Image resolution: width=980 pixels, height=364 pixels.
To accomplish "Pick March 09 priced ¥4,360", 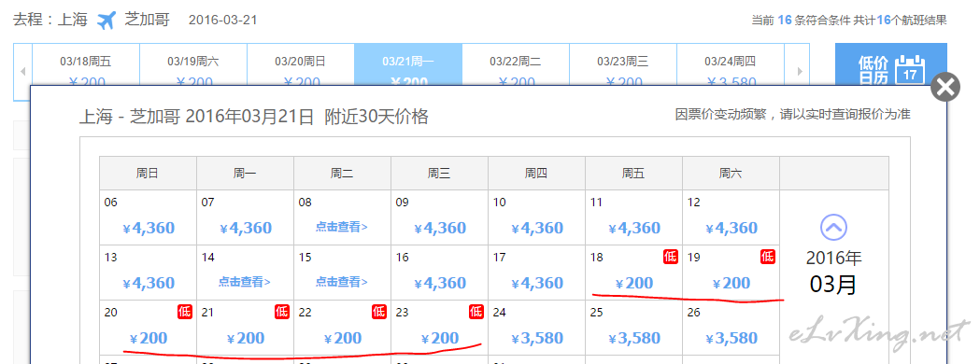I will point(439,217).
